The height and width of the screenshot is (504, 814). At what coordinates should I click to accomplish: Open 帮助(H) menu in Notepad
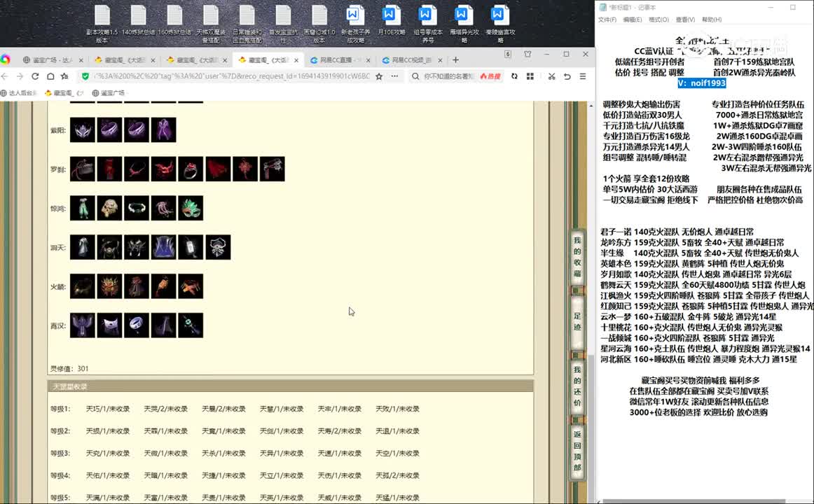[712, 20]
